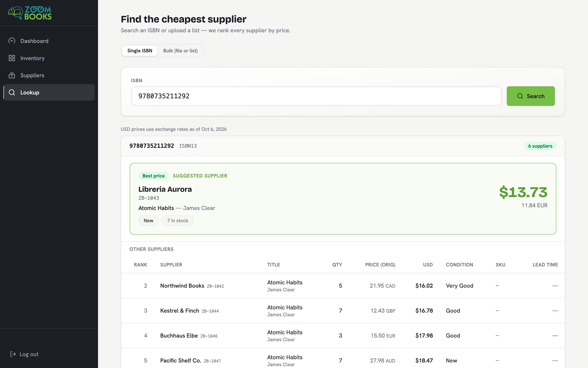The height and width of the screenshot is (368, 588).
Task: Click the 12.43 GBP original price
Action: coord(383,311)
